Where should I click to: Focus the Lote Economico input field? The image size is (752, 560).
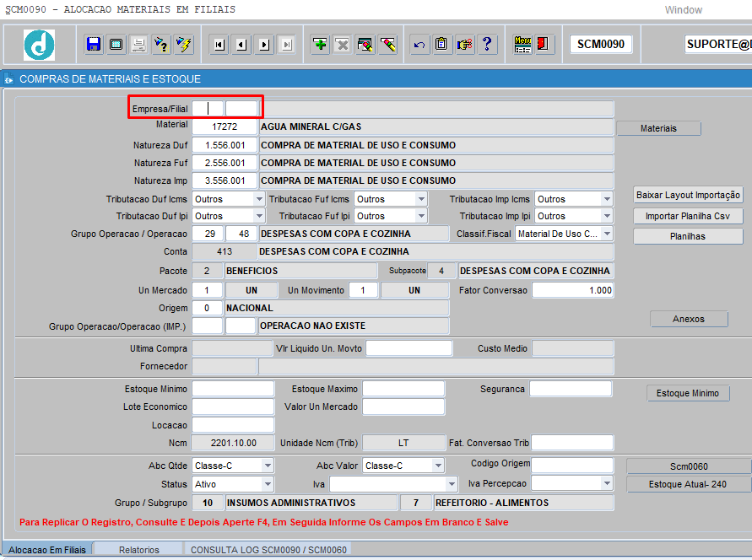coord(233,407)
